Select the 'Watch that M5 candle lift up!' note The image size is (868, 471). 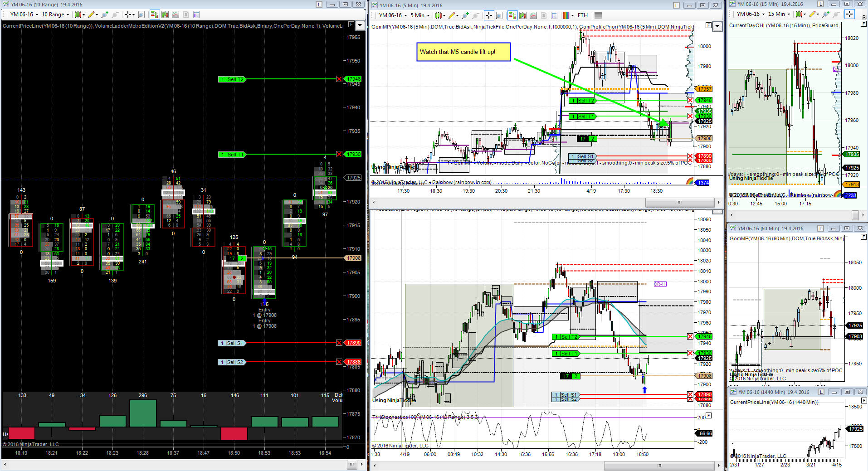[x=463, y=52]
